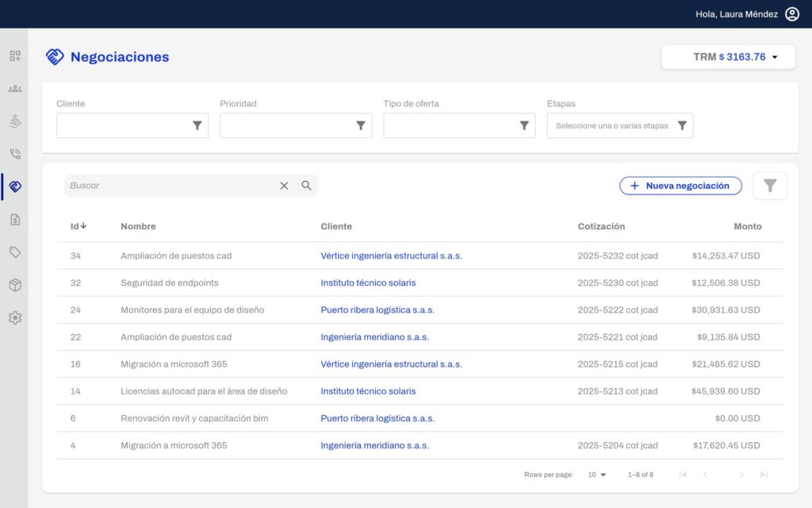Open Ingeniería meridiano link in row 22

(x=374, y=337)
